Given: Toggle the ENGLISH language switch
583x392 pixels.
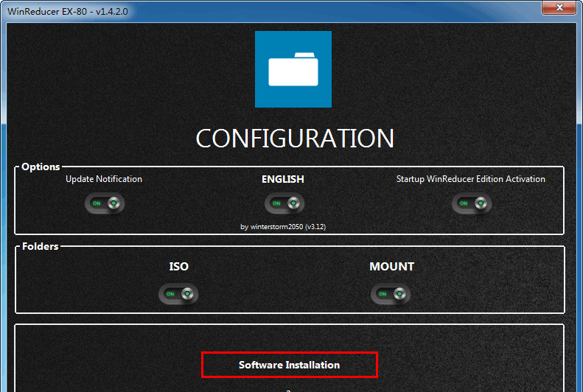Looking at the screenshot, I should pyautogui.click(x=284, y=203).
